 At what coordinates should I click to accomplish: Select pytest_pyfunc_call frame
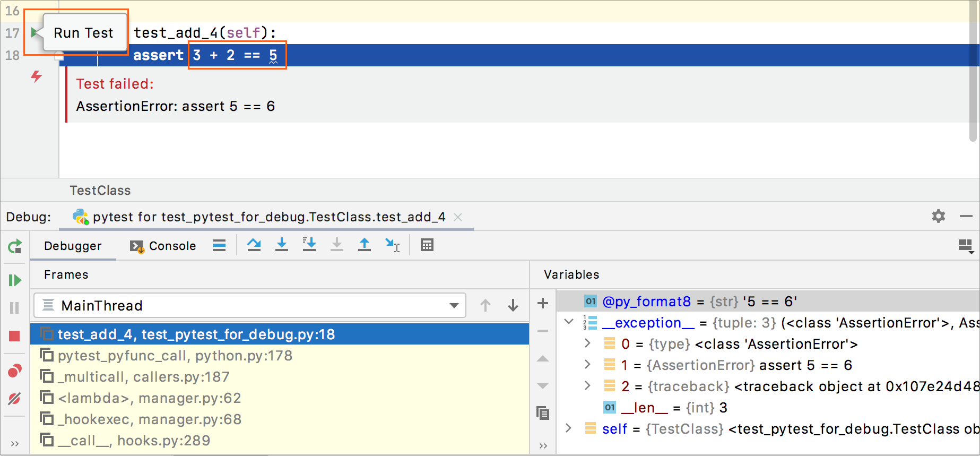click(175, 356)
